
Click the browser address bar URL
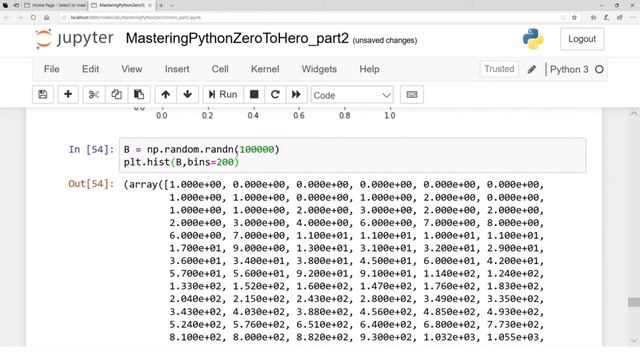point(136,18)
